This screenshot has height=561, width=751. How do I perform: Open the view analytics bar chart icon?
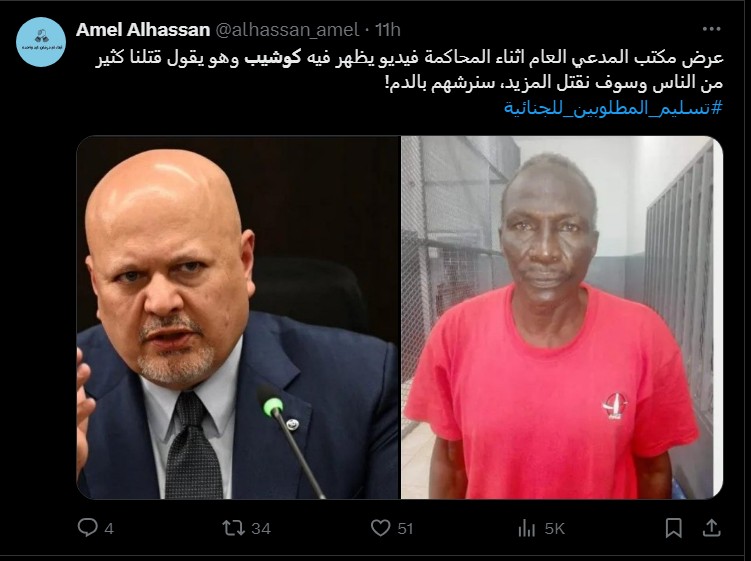click(x=526, y=528)
